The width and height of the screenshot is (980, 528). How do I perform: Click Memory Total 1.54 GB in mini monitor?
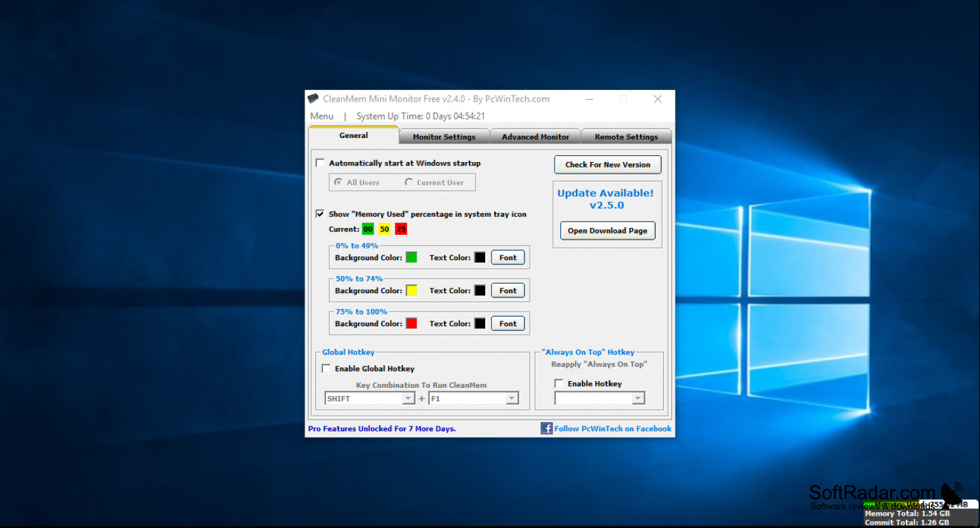tap(907, 514)
